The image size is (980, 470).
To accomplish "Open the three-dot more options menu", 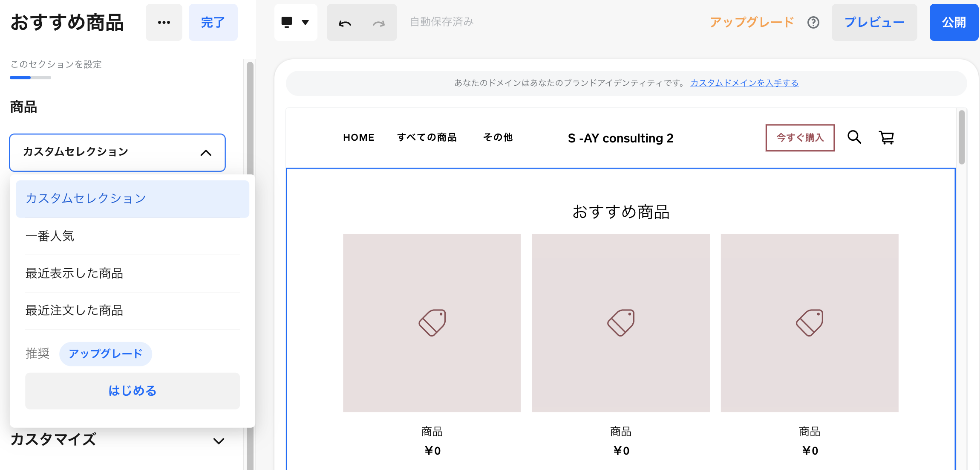I will pyautogui.click(x=164, y=22).
